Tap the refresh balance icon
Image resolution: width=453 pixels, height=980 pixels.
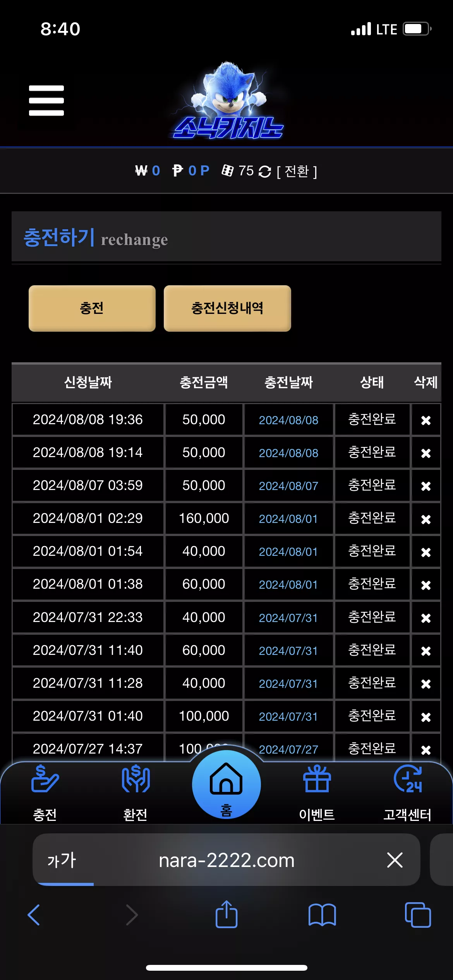click(x=265, y=171)
